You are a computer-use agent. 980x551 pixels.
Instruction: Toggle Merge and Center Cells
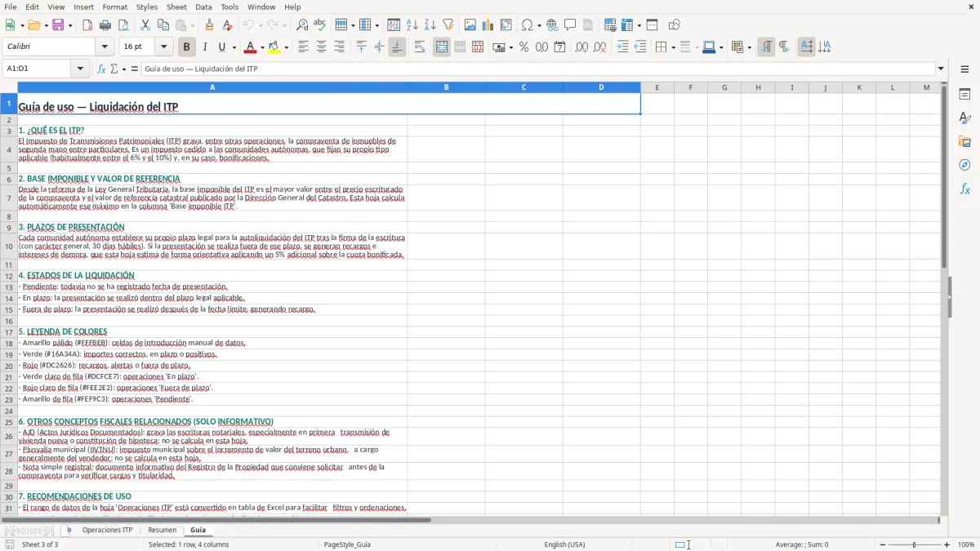click(442, 47)
